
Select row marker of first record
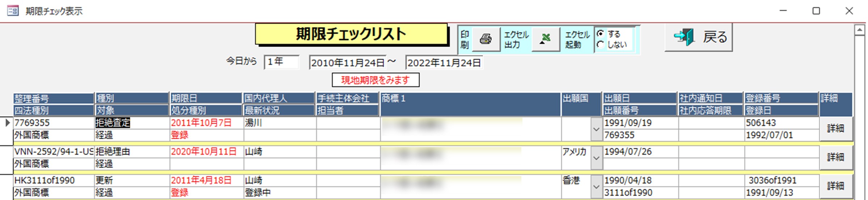pyautogui.click(x=7, y=123)
